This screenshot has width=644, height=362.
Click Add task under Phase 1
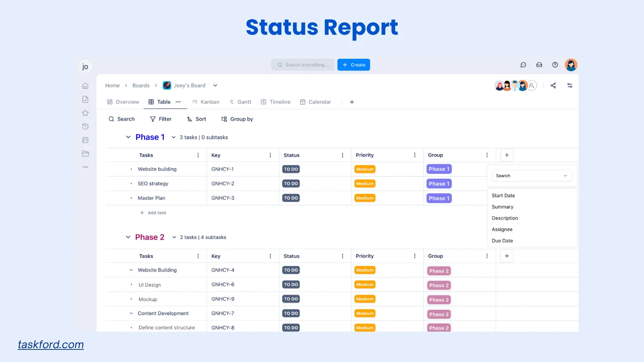tap(153, 213)
